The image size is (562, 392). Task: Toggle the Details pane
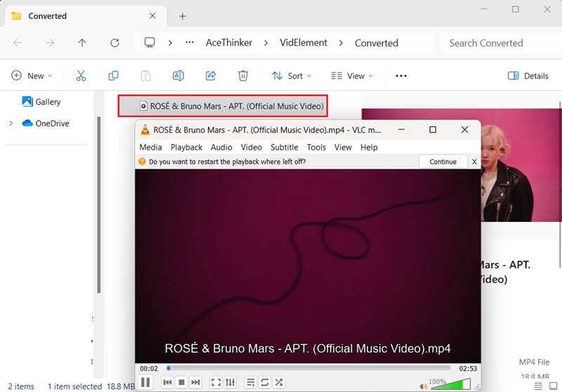[x=528, y=76]
